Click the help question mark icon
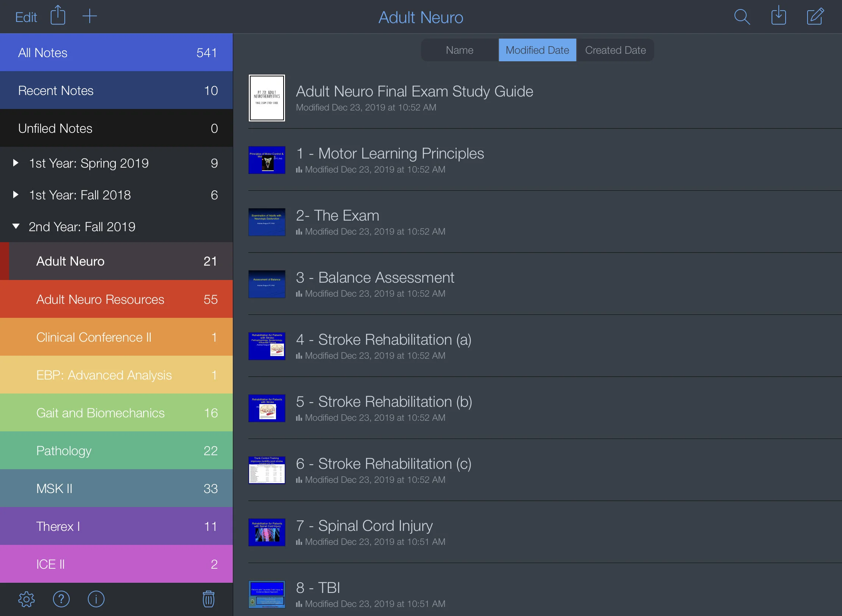The image size is (842, 616). pos(61,599)
